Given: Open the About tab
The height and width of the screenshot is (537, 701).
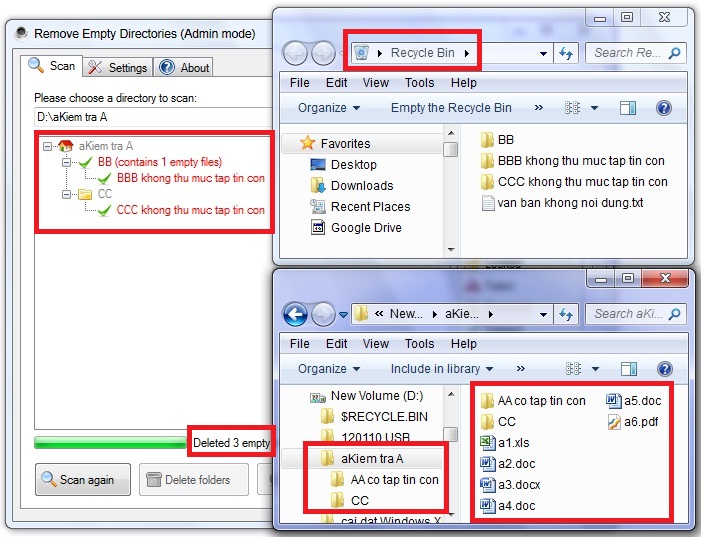Looking at the screenshot, I should point(185,68).
